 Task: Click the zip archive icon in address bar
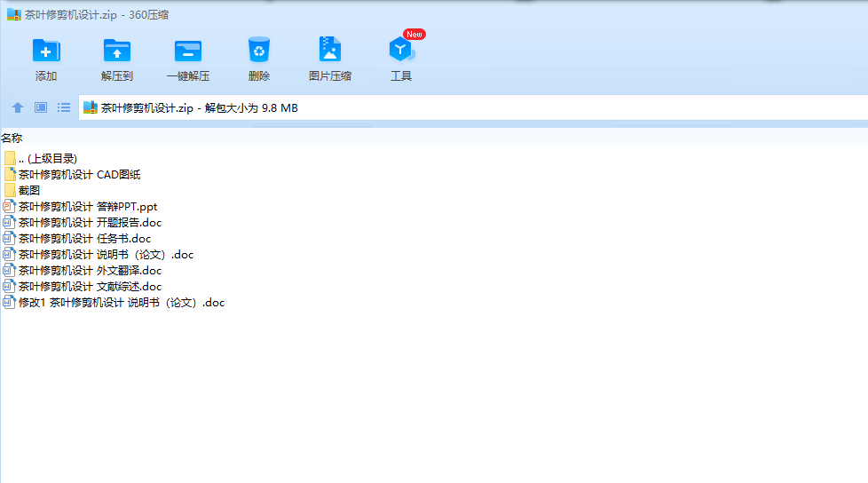91,107
